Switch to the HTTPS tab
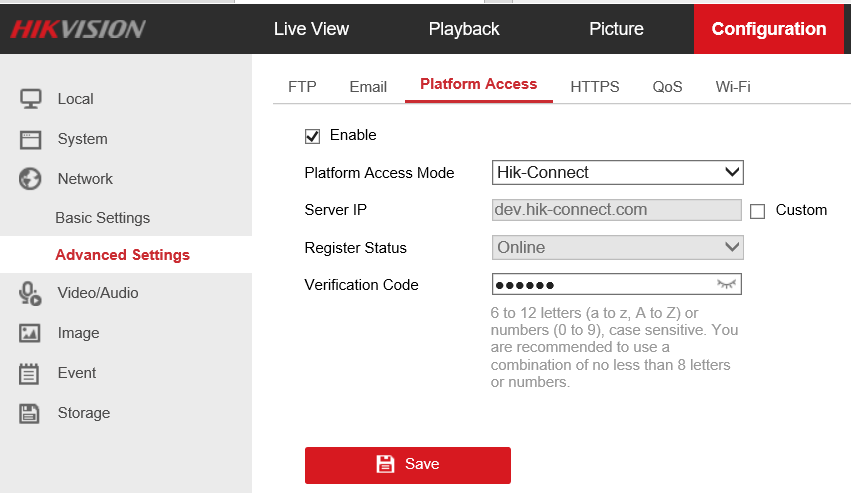The height and width of the screenshot is (493, 851). point(594,87)
